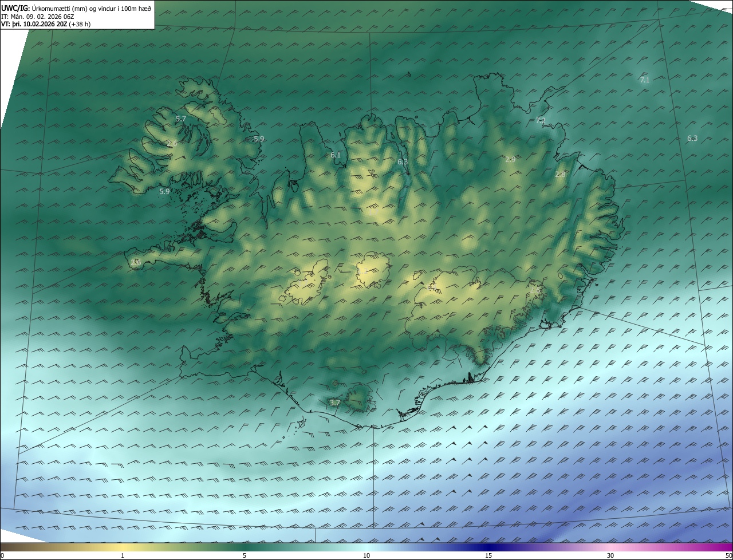Click the map title 'UWC/IG: Úrkomumætti (mm)' line
733x560 pixels.
[76, 7]
